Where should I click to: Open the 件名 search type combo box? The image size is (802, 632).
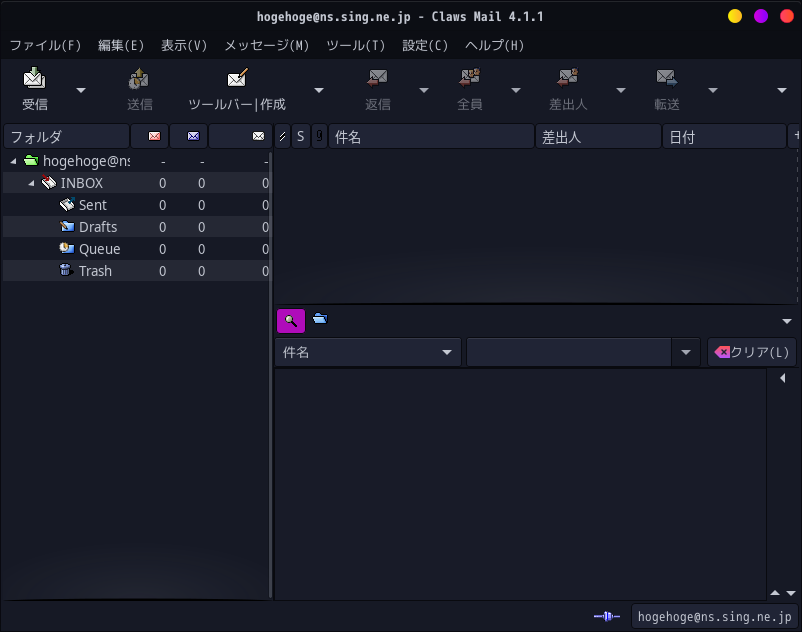[x=368, y=352]
